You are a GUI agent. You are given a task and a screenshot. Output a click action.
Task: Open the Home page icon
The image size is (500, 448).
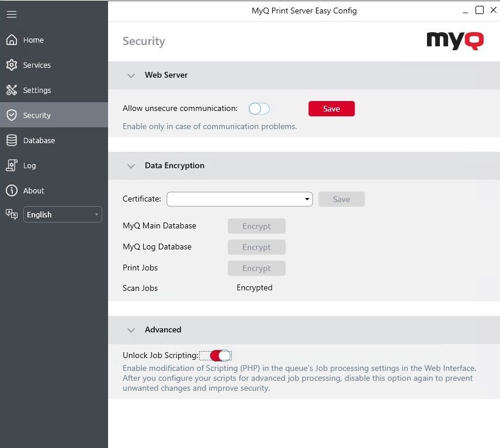[12, 40]
